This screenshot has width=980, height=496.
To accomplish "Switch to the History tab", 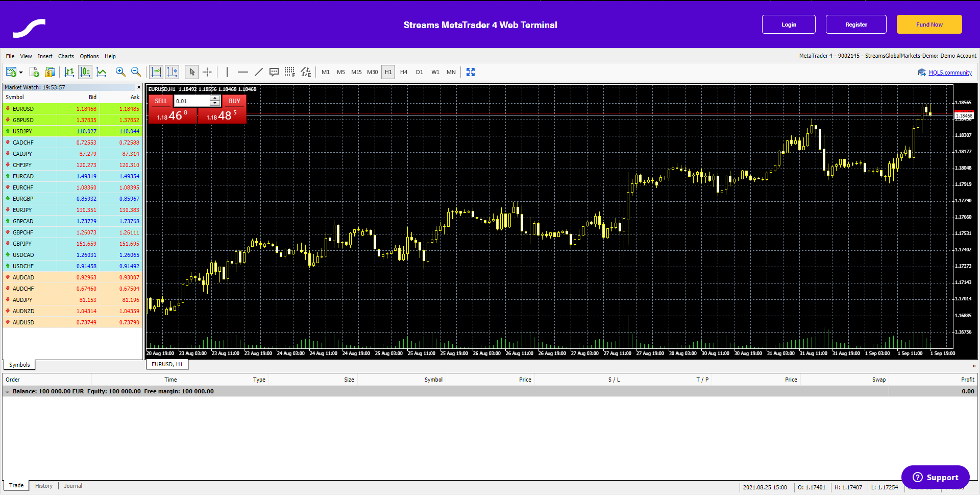I will [x=44, y=486].
